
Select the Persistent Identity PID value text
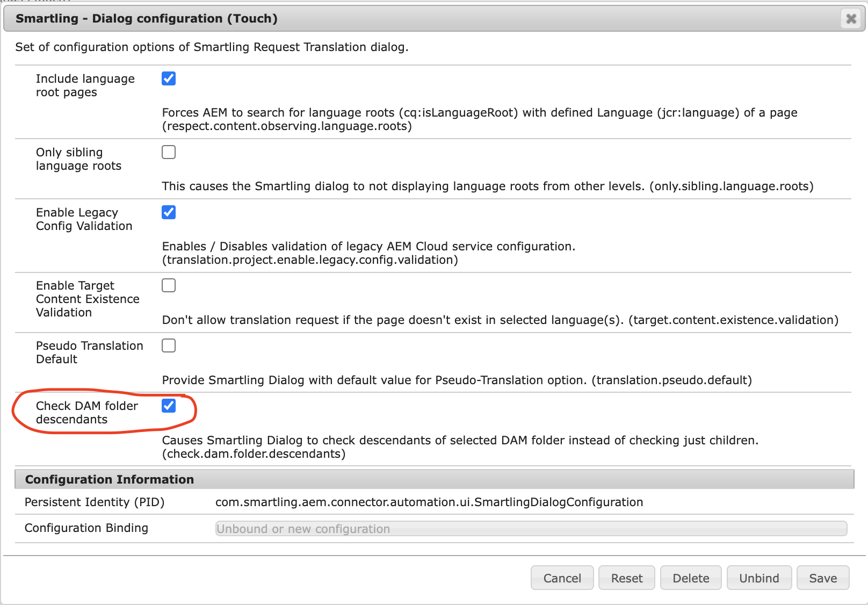click(x=429, y=502)
